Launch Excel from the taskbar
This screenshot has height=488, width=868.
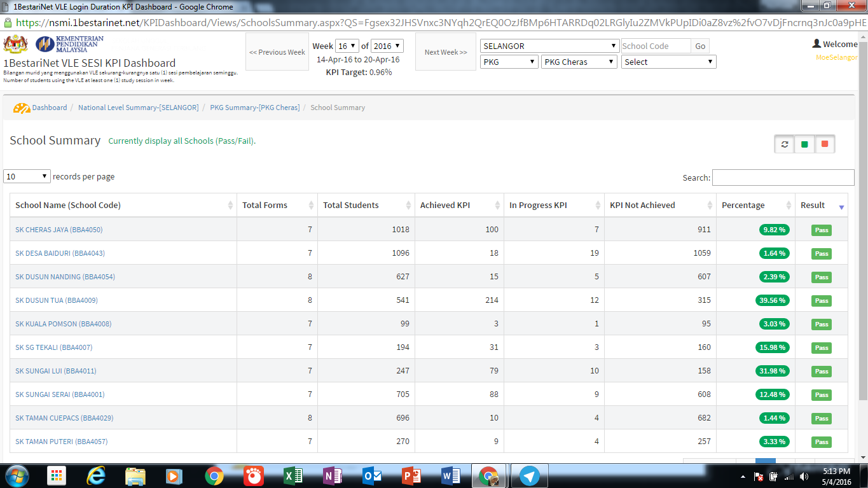click(293, 476)
